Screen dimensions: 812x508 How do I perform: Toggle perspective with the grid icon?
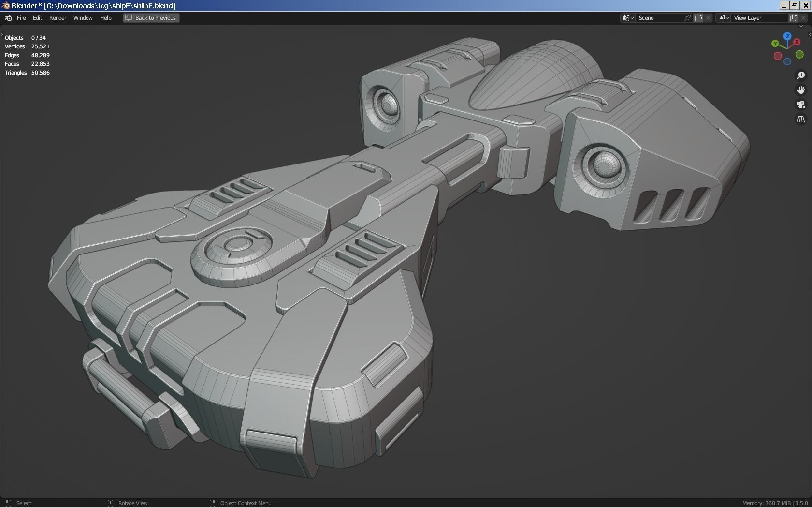click(x=801, y=119)
